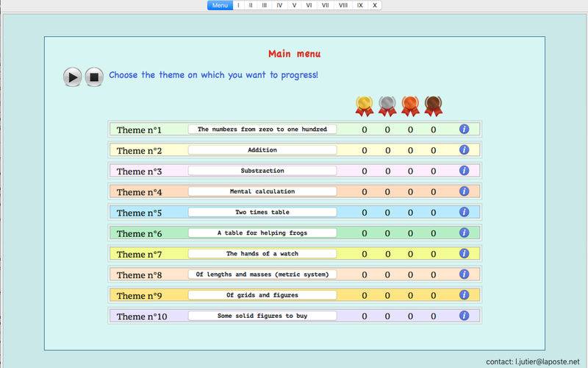The image size is (588, 368).
Task: Open info icon for Addition theme
Action: (x=464, y=150)
